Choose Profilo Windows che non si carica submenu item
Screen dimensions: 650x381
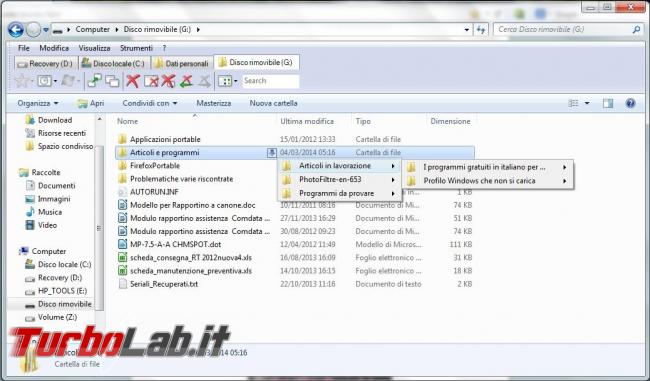pyautogui.click(x=488, y=181)
